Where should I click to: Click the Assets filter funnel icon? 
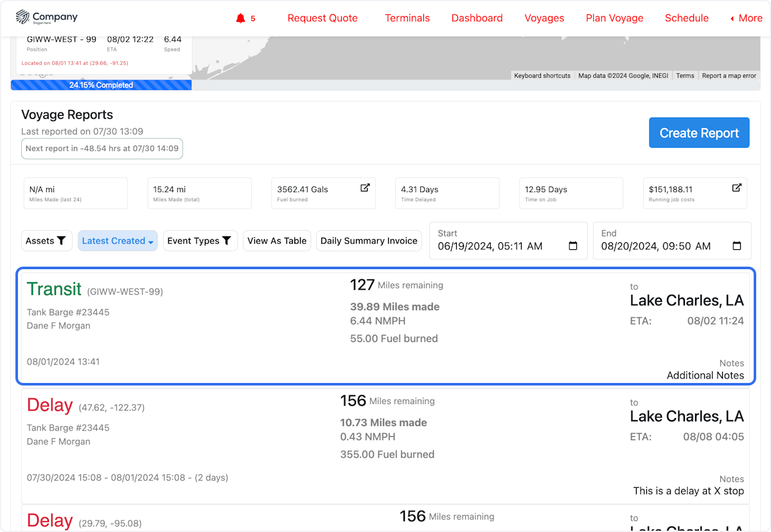[61, 241]
